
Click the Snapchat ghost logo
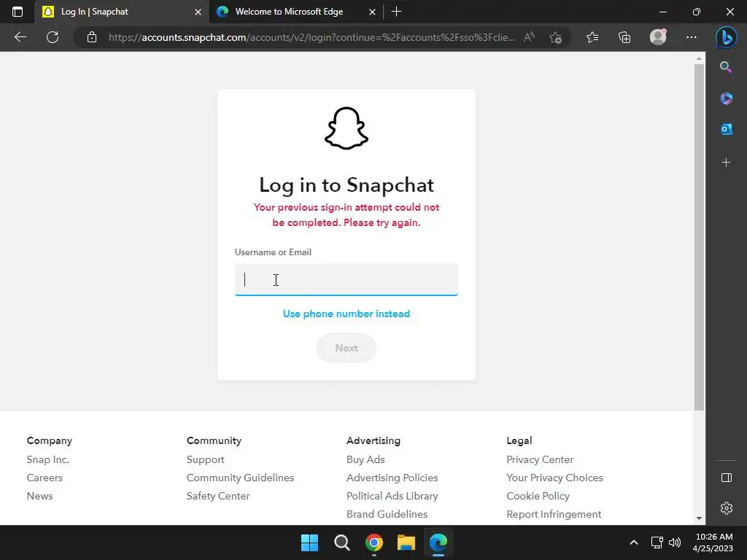(347, 128)
